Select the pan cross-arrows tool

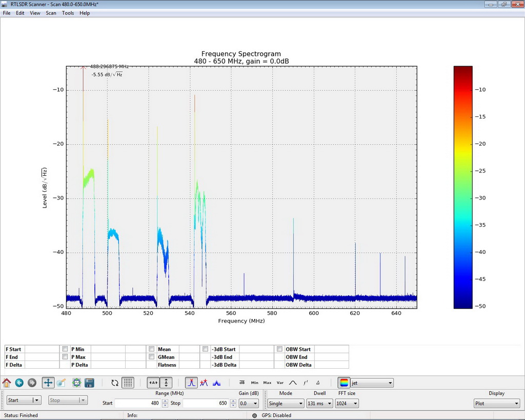[48, 383]
